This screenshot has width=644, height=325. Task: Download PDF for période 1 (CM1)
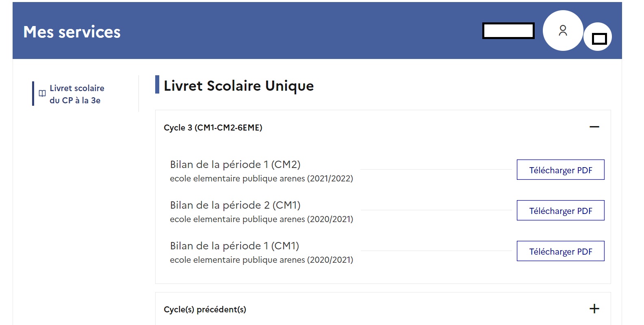[560, 251]
